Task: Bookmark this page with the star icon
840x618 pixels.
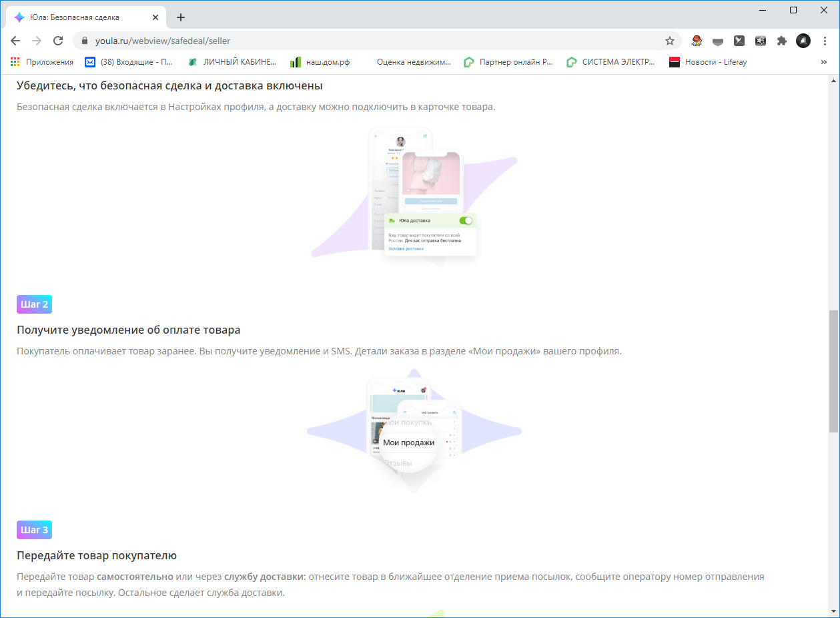Action: [670, 41]
